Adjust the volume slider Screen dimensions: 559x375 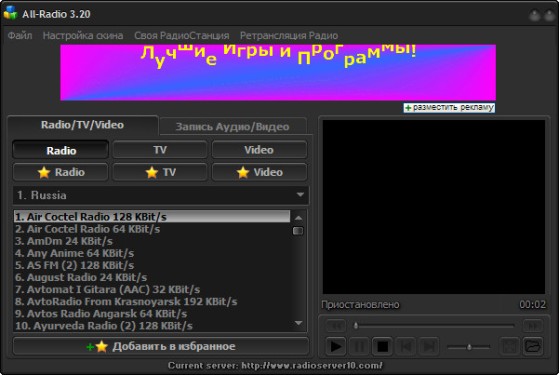pyautogui.click(x=469, y=346)
